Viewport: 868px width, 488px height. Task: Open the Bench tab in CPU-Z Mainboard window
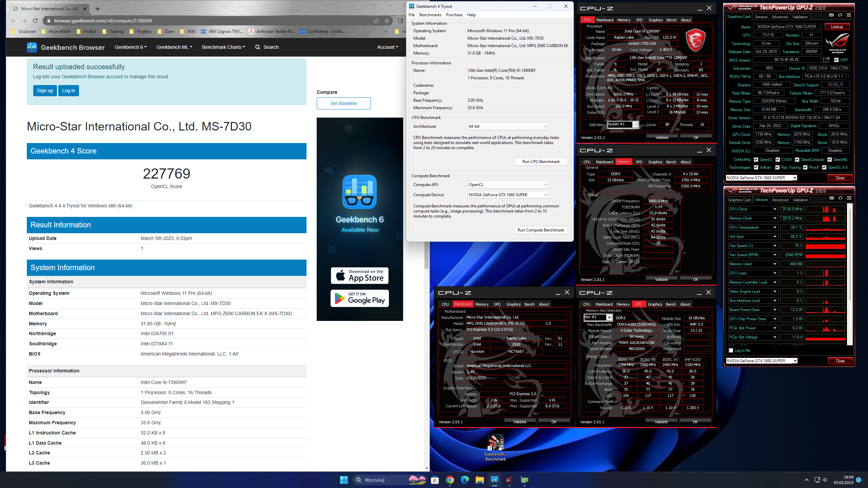529,304
